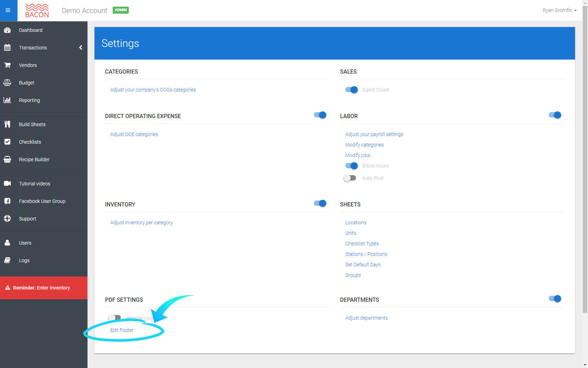Click the Checklists checkmark icon
This screenshot has width=588, height=368.
7,142
